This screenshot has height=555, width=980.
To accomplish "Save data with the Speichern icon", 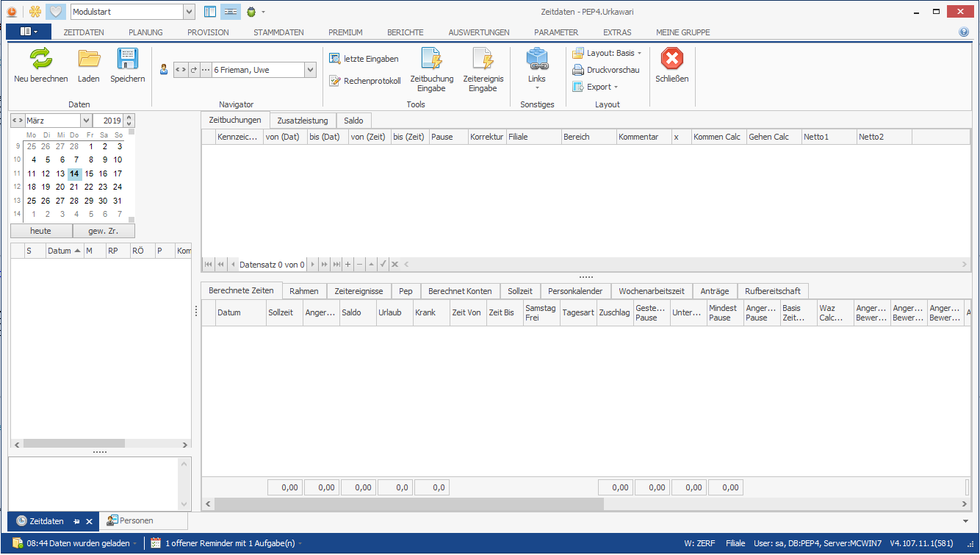I will pos(128,59).
